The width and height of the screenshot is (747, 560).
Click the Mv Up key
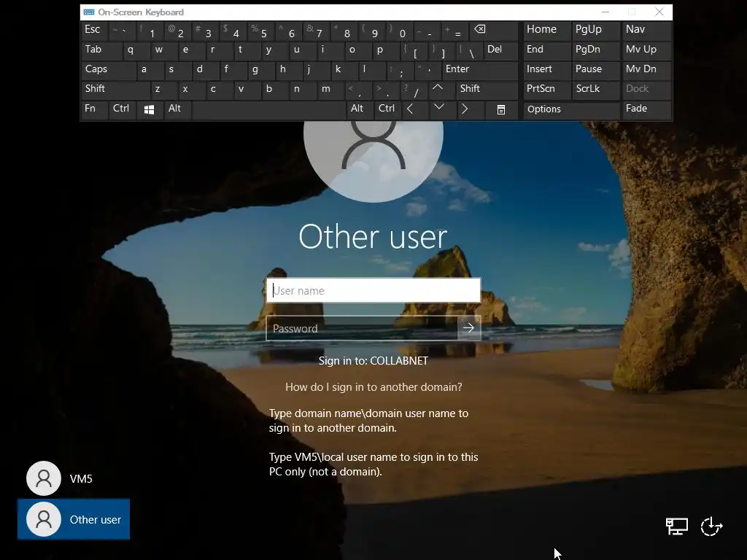[646, 50]
